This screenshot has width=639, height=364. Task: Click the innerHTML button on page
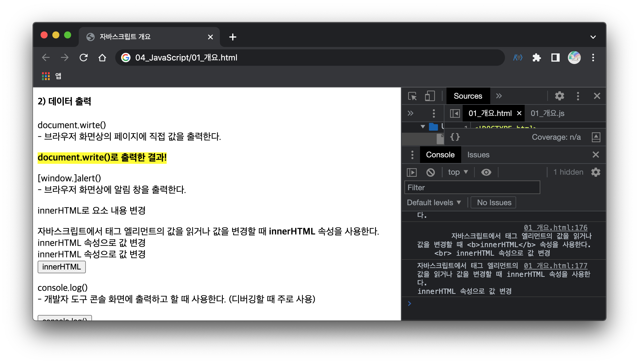61,267
